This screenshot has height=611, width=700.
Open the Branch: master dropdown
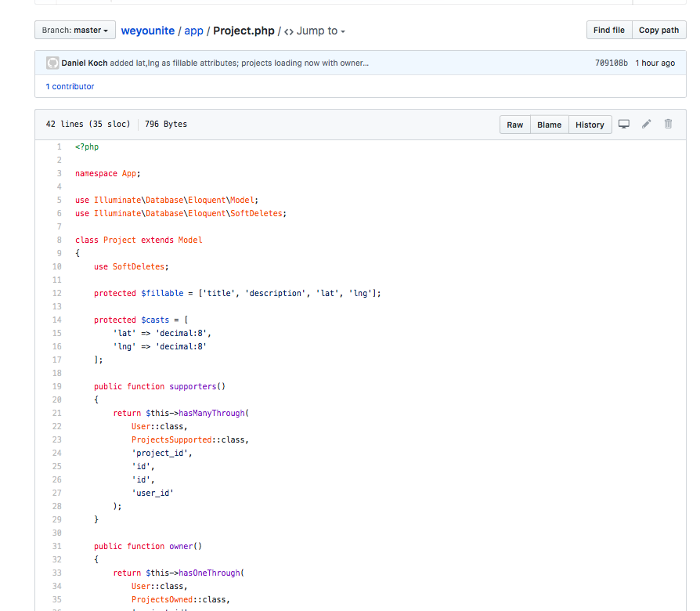click(75, 30)
